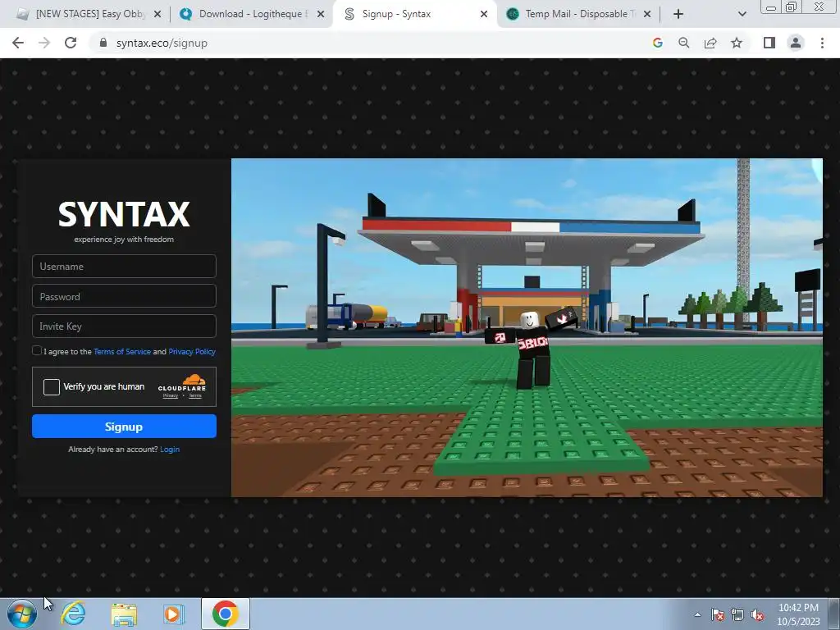Screen dimensions: 840x630
Task: View site security lock info
Action: tap(103, 43)
